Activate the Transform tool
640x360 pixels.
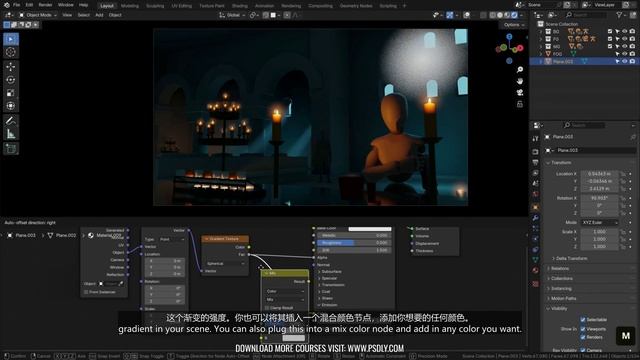[11, 106]
